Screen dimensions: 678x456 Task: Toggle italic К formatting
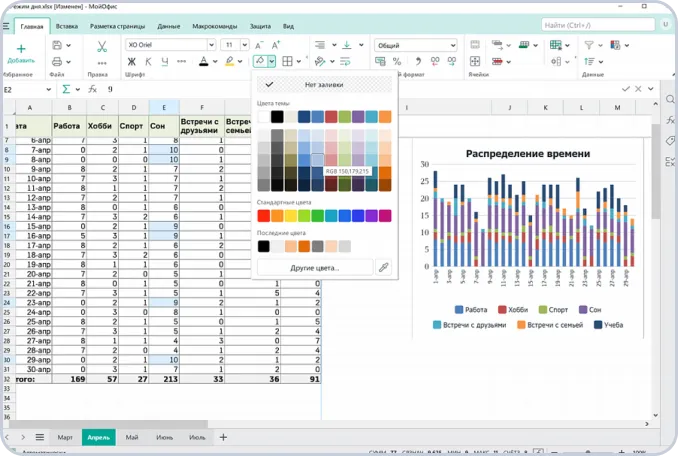(147, 62)
